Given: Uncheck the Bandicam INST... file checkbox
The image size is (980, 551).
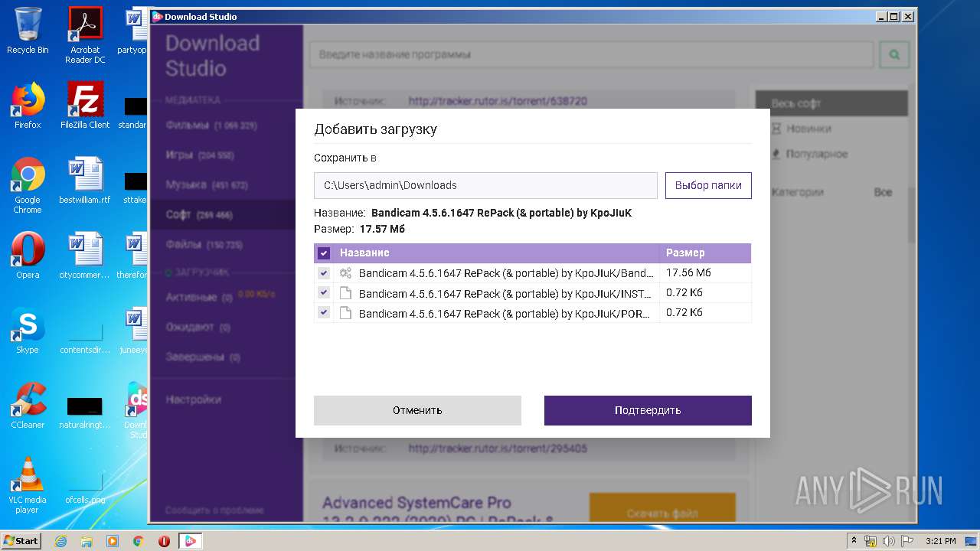Looking at the screenshot, I should pyautogui.click(x=324, y=293).
